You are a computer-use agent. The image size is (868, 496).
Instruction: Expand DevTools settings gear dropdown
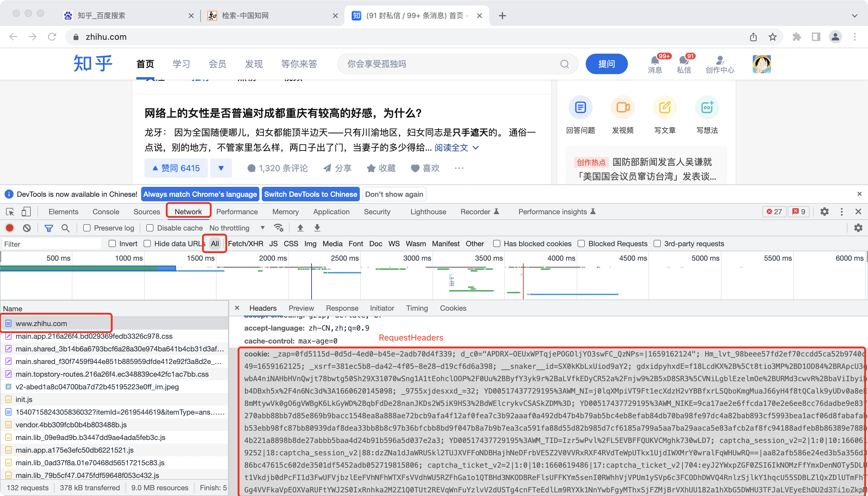coord(825,211)
